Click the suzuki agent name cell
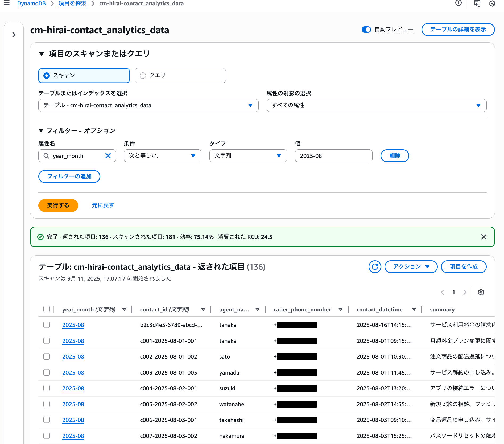 (227, 388)
